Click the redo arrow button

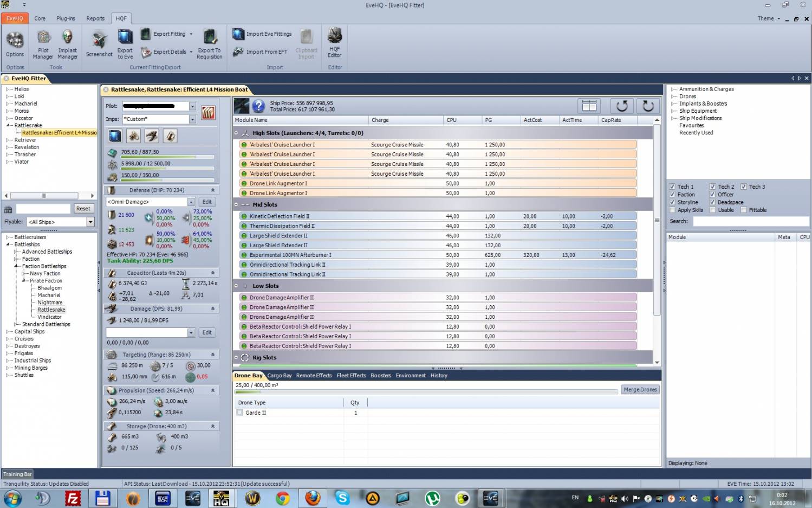point(648,106)
